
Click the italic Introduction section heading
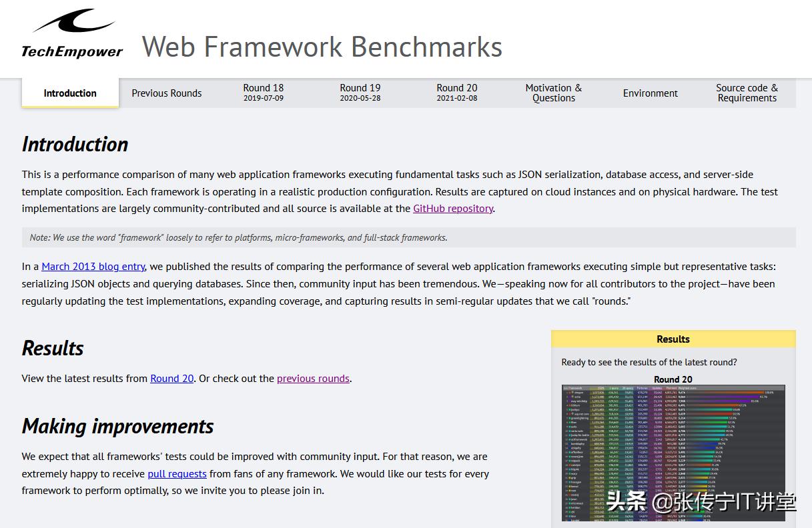[75, 145]
